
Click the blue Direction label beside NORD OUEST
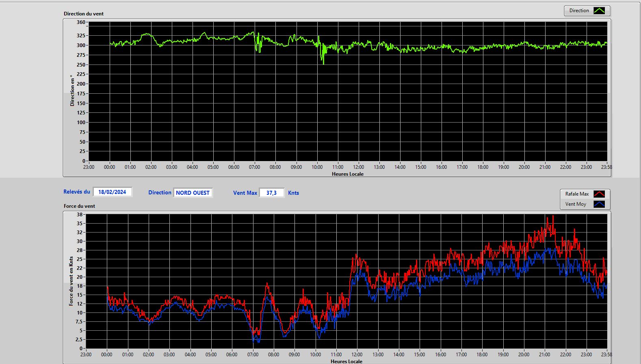(x=160, y=193)
